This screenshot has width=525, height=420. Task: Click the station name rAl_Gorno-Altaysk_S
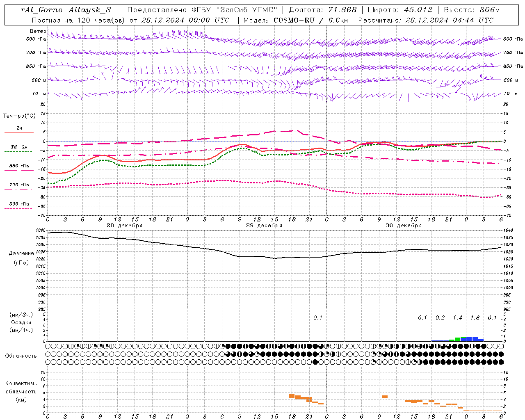(66, 10)
